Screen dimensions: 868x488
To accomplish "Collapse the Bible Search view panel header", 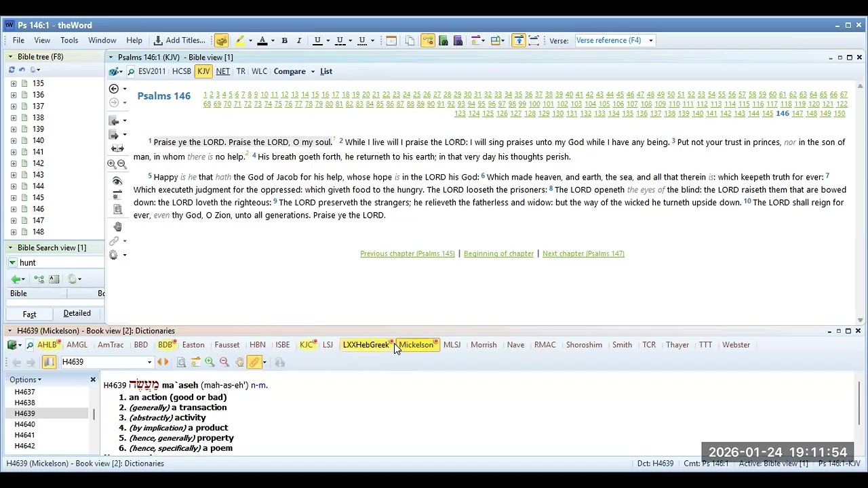I will point(10,248).
